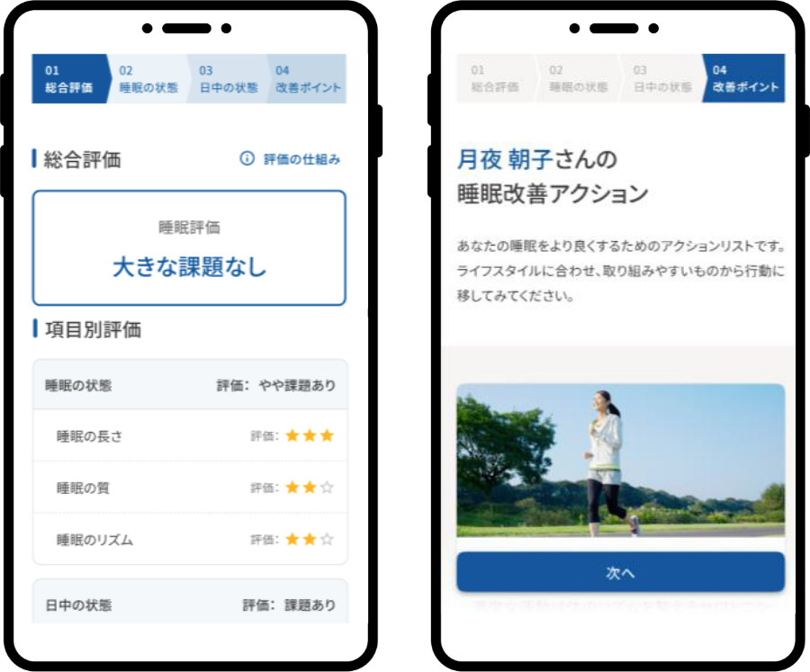This screenshot has height=672, width=810.
Task: Tap the jogging woman photo
Action: tap(620, 460)
